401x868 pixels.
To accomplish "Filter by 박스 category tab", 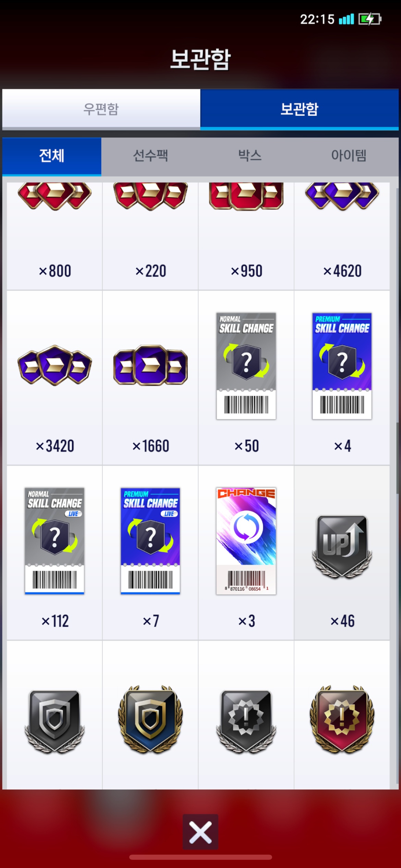I will [x=250, y=156].
